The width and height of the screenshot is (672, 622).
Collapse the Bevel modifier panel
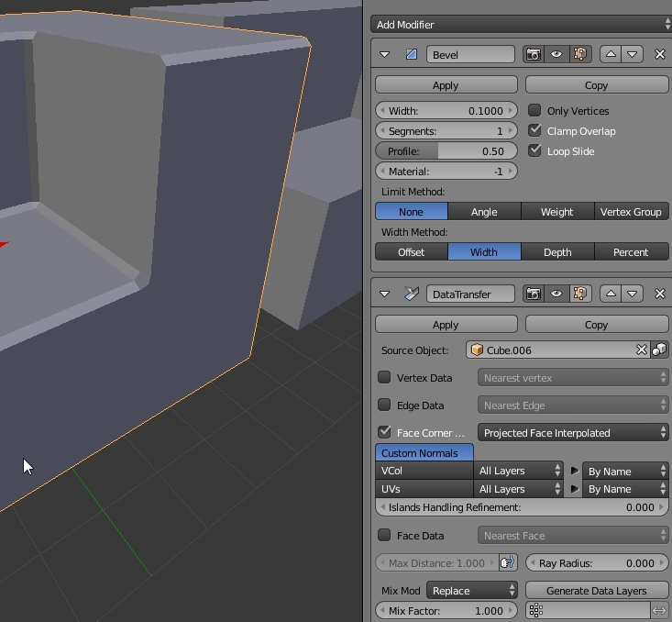pos(384,54)
